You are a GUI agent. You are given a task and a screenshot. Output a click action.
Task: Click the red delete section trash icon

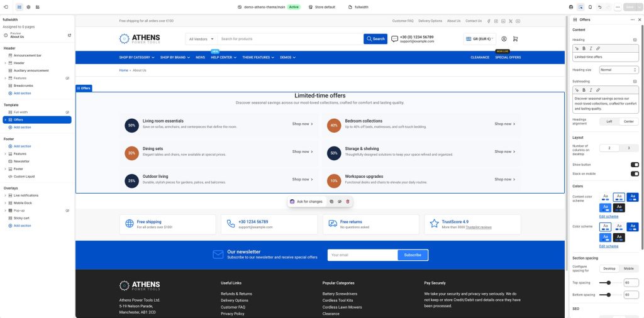[347, 202]
